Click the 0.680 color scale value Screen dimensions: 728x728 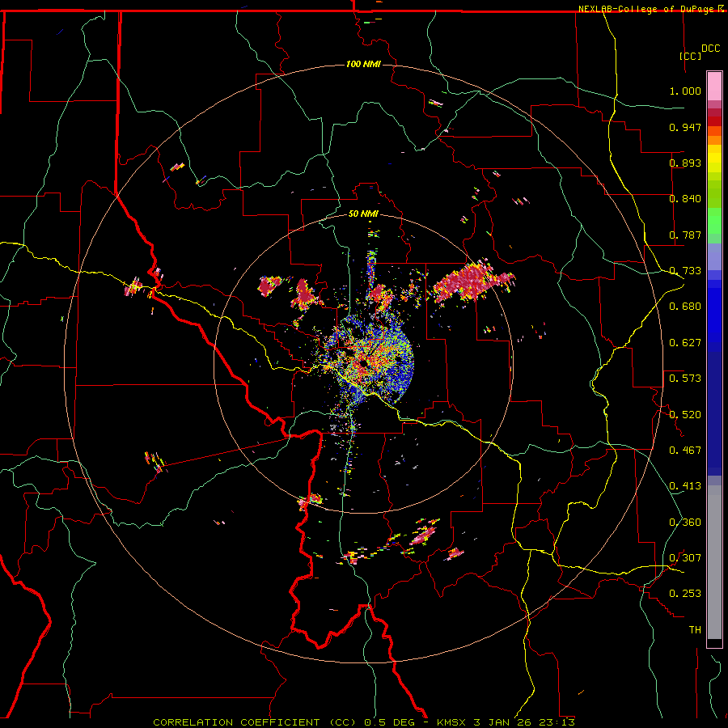(685, 307)
